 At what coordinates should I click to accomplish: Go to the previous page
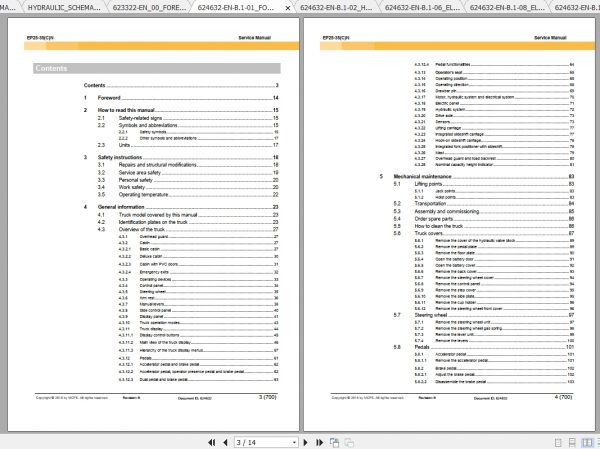click(x=225, y=442)
